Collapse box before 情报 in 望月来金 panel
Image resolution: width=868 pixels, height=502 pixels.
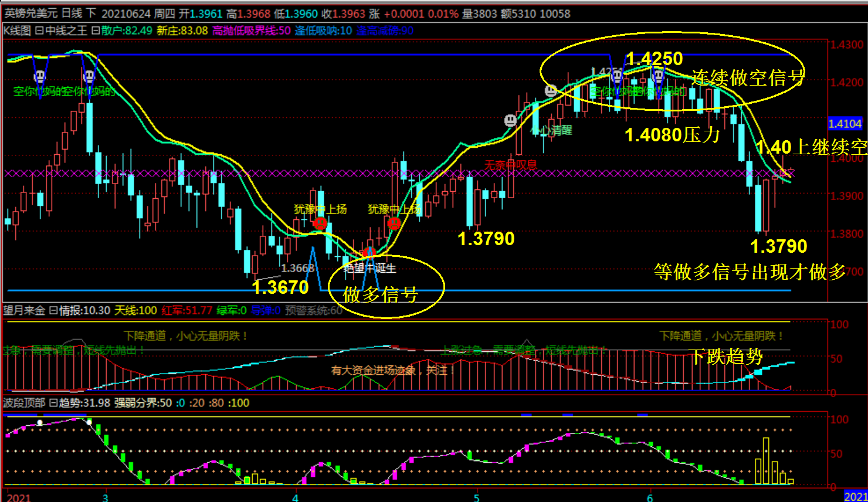(53, 310)
